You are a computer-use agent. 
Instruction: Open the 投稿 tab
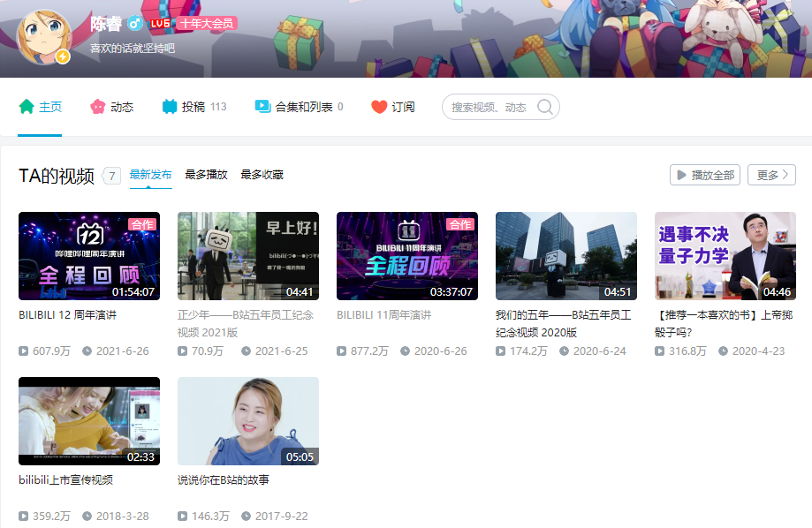pos(193,107)
